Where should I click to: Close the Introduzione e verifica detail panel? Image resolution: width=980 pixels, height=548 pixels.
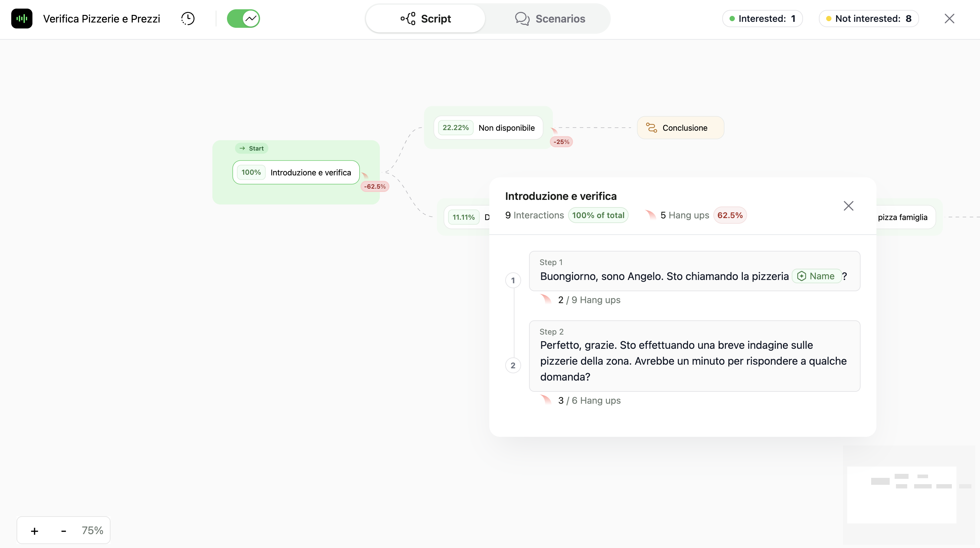point(848,206)
